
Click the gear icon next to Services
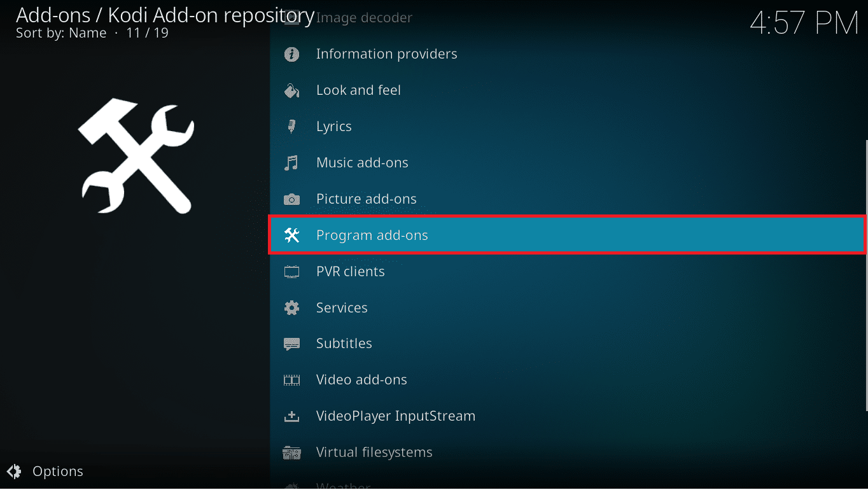(x=291, y=308)
